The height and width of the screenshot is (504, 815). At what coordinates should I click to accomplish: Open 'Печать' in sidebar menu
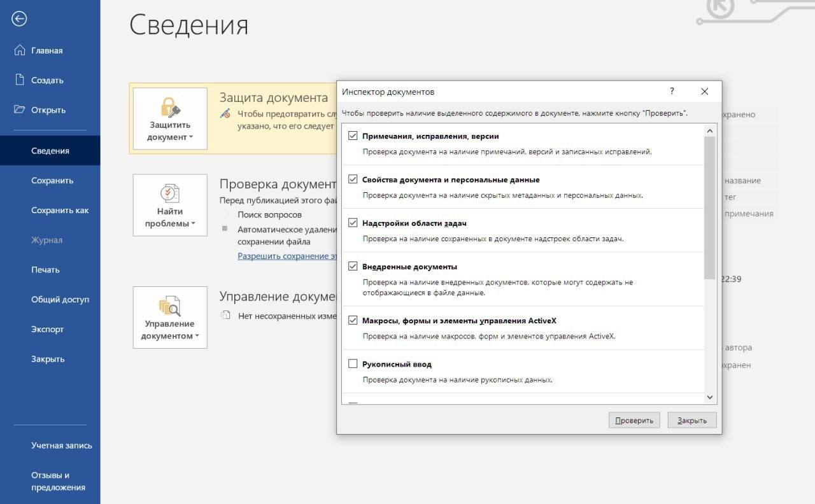(x=45, y=270)
